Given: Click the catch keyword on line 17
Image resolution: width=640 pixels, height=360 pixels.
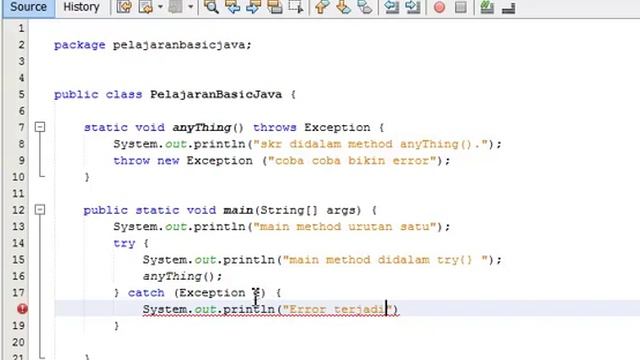Looking at the screenshot, I should click(146, 293).
